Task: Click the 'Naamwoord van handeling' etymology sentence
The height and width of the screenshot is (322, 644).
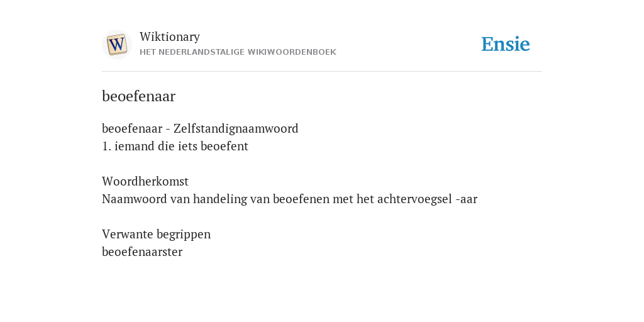Action: 289,199
